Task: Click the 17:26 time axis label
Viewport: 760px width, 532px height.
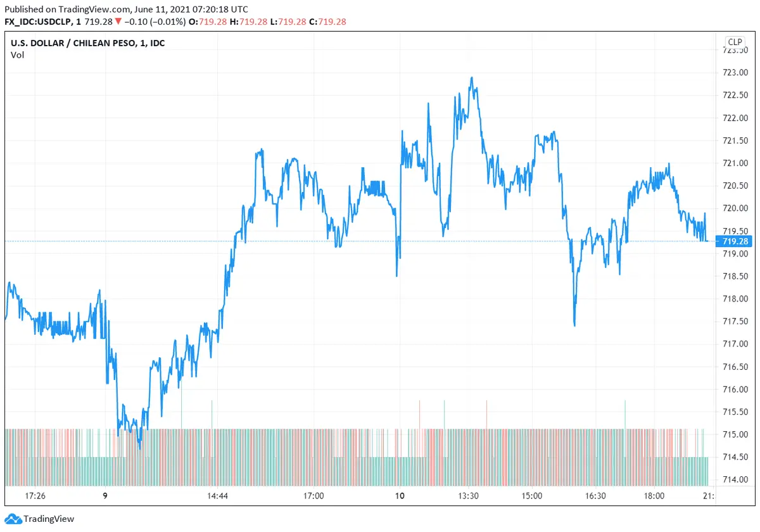Action: [x=36, y=496]
